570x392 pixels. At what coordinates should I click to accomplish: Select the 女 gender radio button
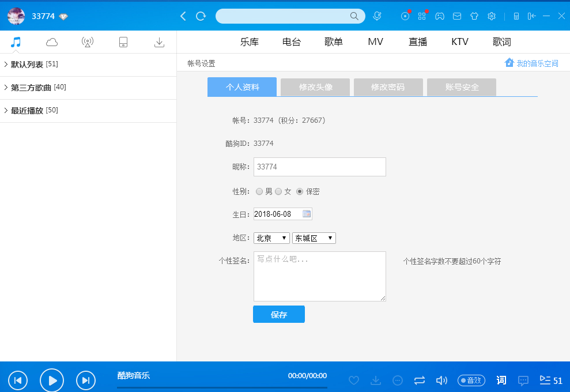[278, 191]
